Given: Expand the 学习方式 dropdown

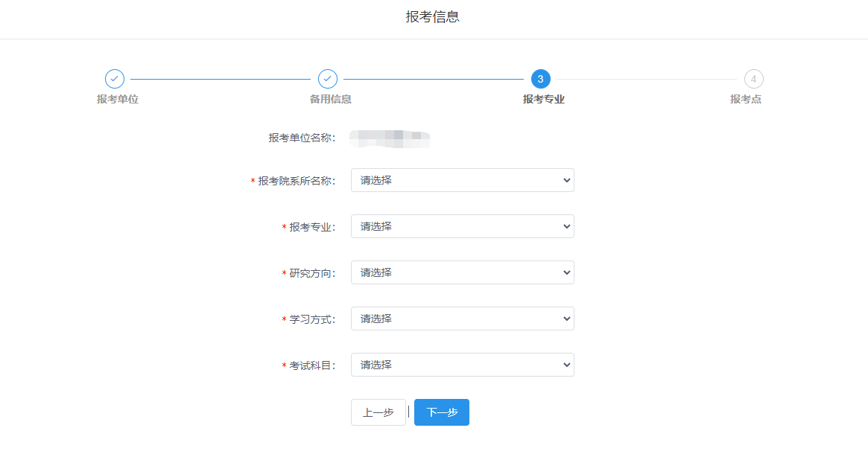Looking at the screenshot, I should 462,319.
